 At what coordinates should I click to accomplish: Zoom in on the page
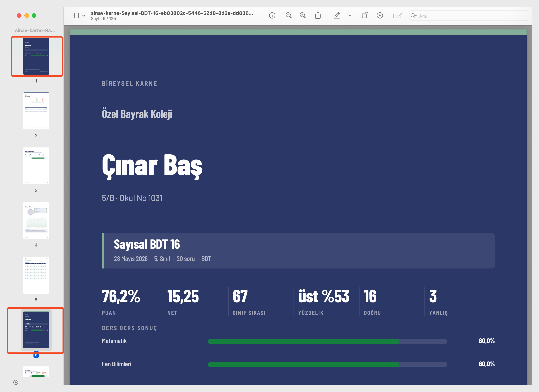coord(303,16)
